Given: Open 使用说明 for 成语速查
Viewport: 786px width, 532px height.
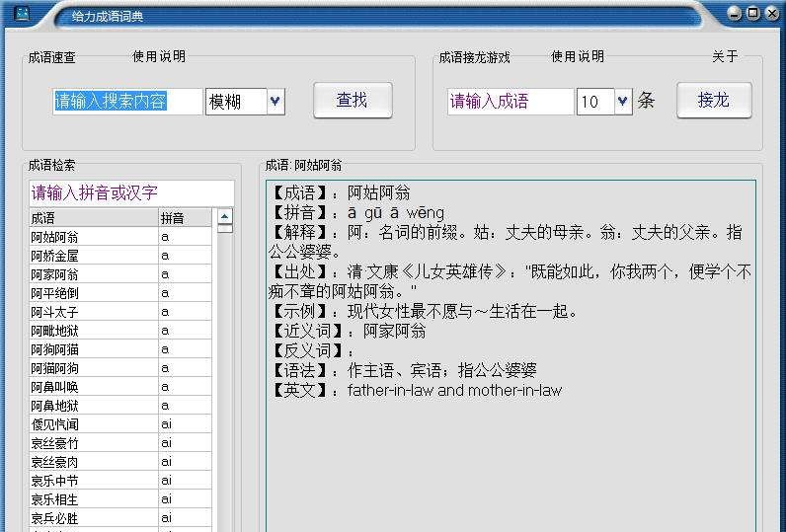Looking at the screenshot, I should pyautogui.click(x=159, y=56).
